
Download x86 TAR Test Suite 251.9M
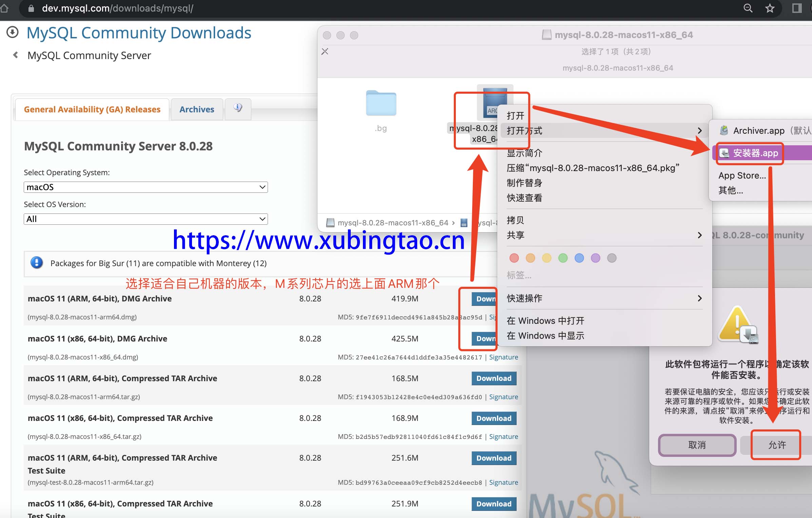click(494, 504)
